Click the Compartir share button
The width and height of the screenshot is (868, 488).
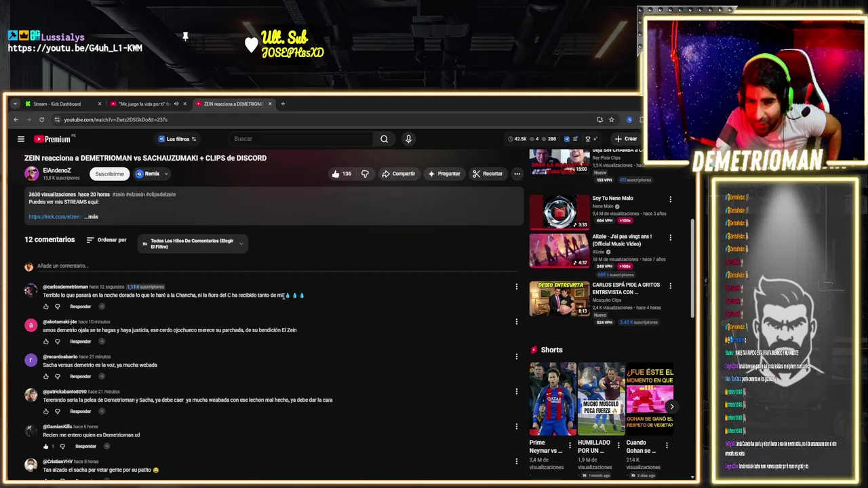398,174
